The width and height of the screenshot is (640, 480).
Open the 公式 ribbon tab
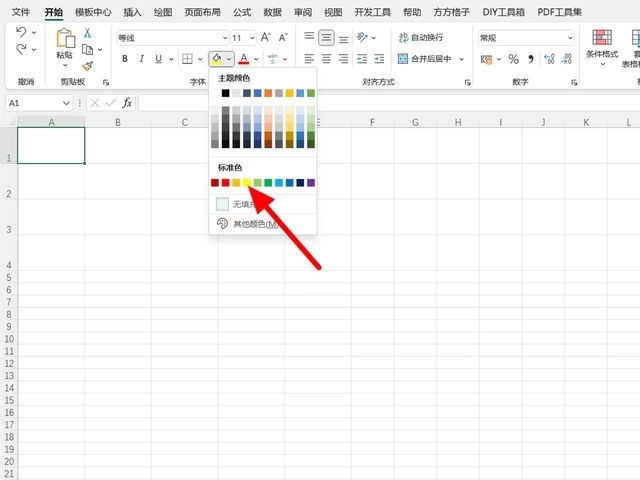(241, 12)
